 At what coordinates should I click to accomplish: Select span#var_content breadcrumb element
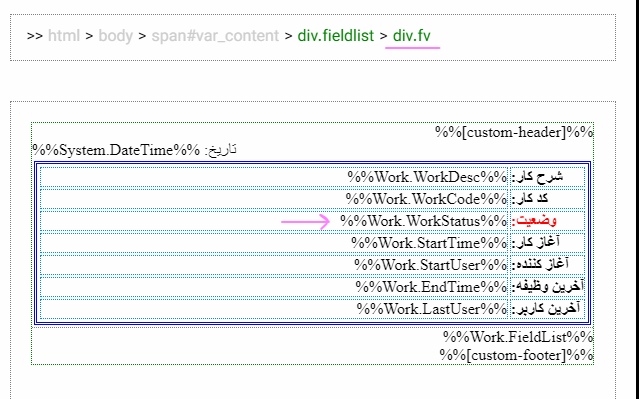(215, 35)
